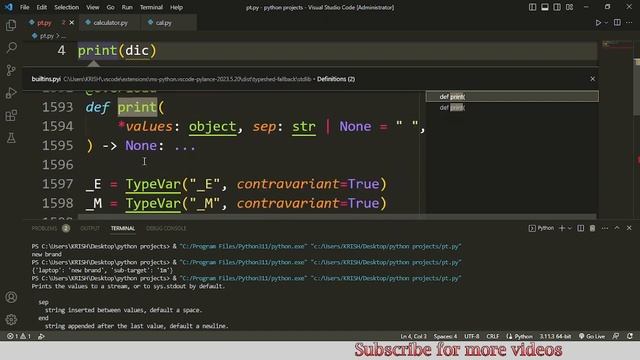Expand the run button dropdown arrow
Image resolution: width=640 pixels, height=360 pixels.
[x=606, y=23]
